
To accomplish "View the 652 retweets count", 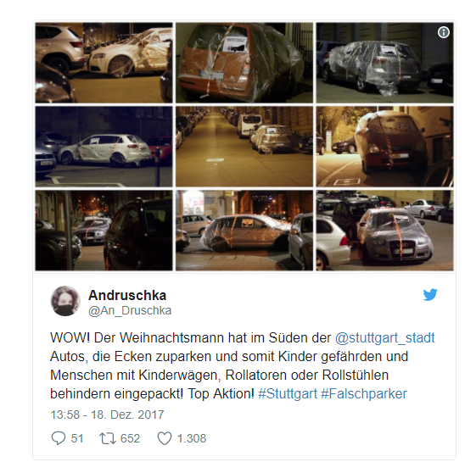I will [130, 438].
